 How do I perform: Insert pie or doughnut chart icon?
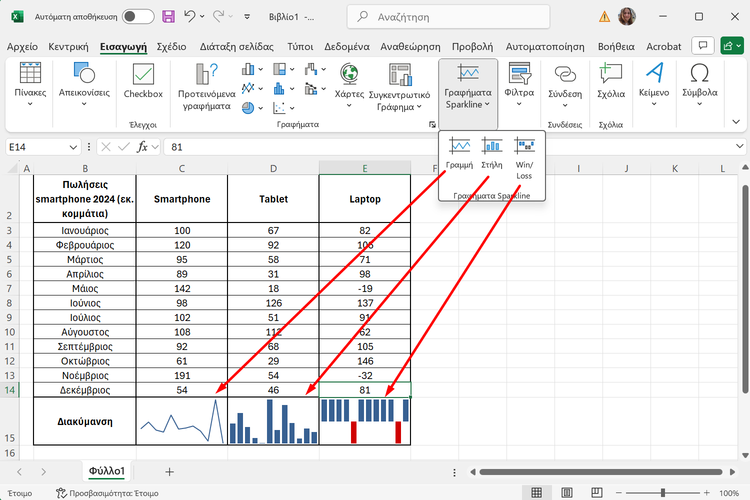tap(248, 108)
